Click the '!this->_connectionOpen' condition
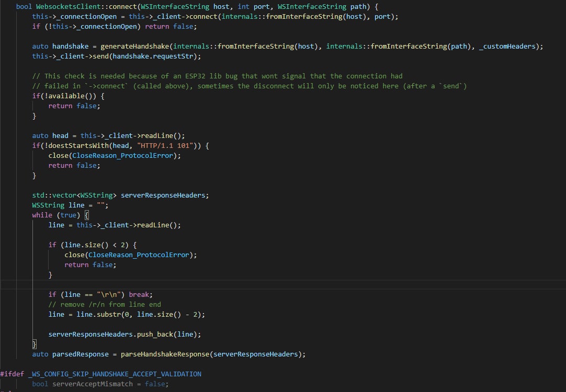Image resolution: width=566 pixels, height=392 pixels. pos(93,26)
